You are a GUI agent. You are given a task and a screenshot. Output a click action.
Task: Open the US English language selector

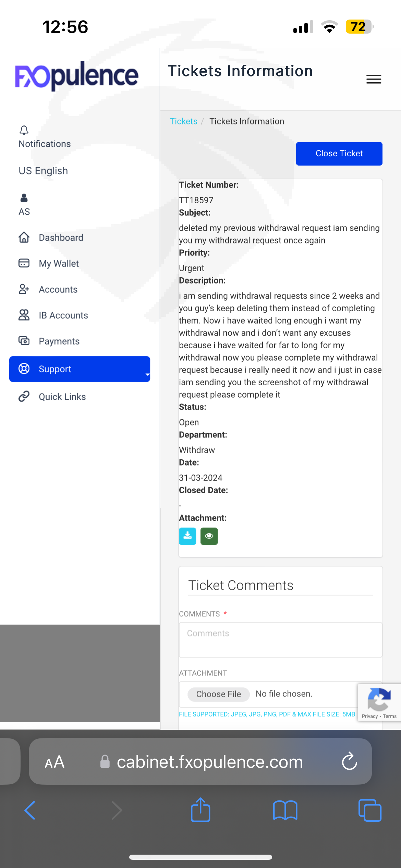click(x=43, y=171)
